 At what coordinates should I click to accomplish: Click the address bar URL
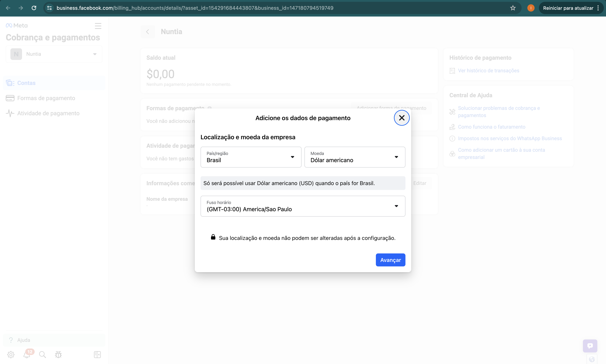point(195,8)
